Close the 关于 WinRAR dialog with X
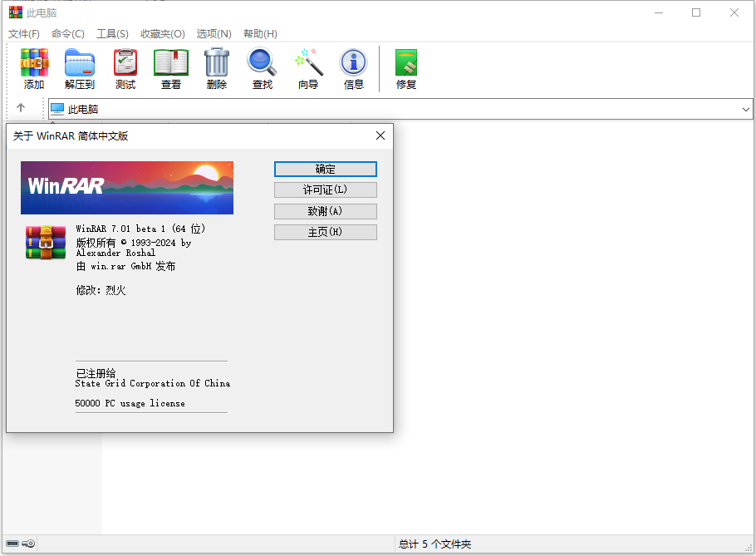 click(x=380, y=135)
